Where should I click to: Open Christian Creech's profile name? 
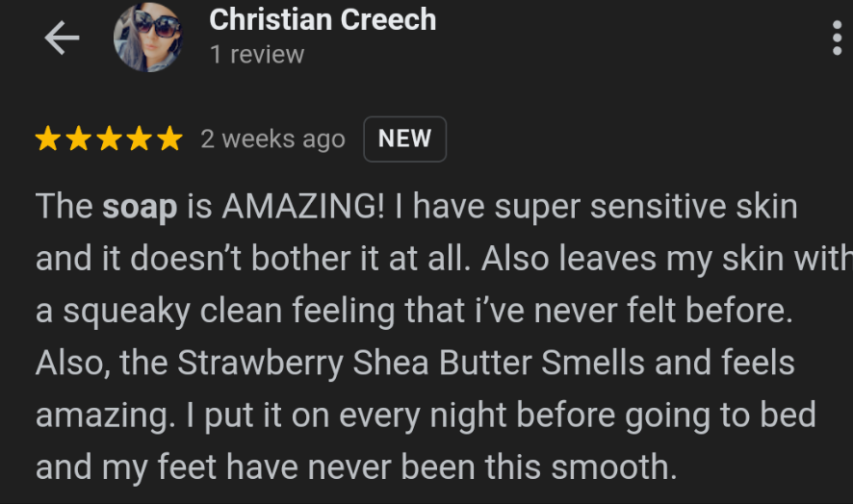[323, 19]
